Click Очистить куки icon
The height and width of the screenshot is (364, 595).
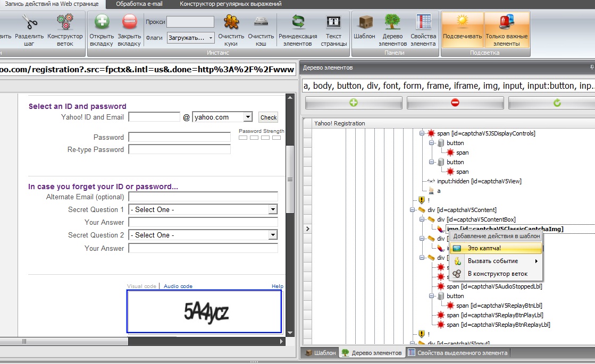pyautogui.click(x=231, y=22)
